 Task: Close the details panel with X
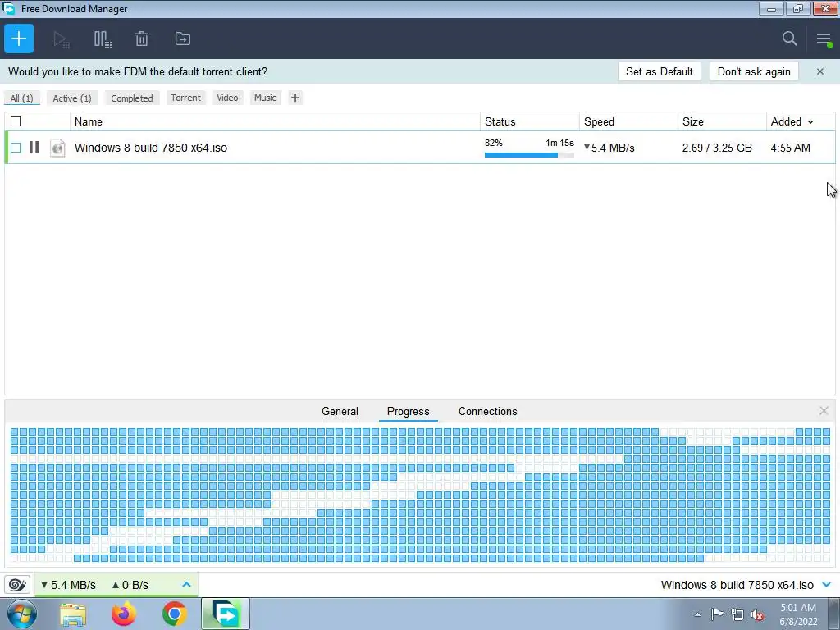pos(824,411)
